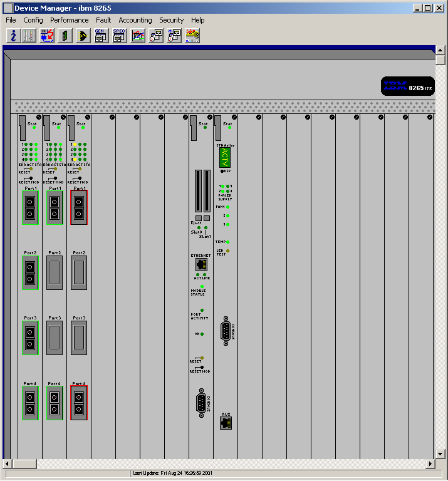Screen dimensions: 448x481
Task: Click the plug connector toolbar icon
Action: 47,36
